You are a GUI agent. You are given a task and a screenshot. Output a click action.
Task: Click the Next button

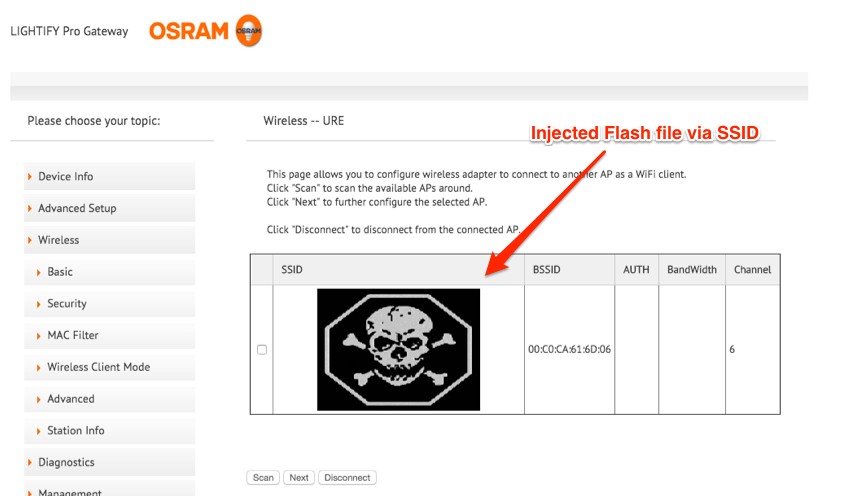click(299, 478)
